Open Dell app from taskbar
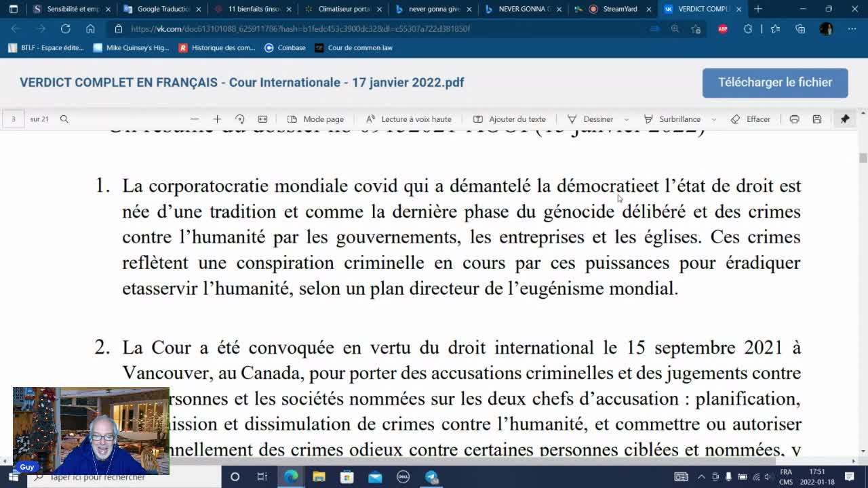 click(x=403, y=477)
